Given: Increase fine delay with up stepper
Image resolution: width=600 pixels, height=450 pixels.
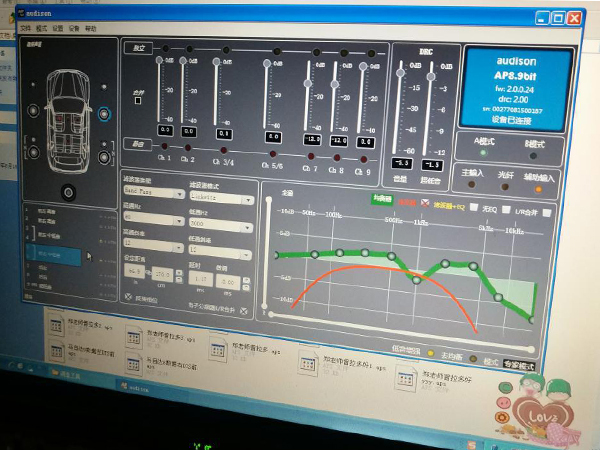Looking at the screenshot, I should tap(246, 280).
